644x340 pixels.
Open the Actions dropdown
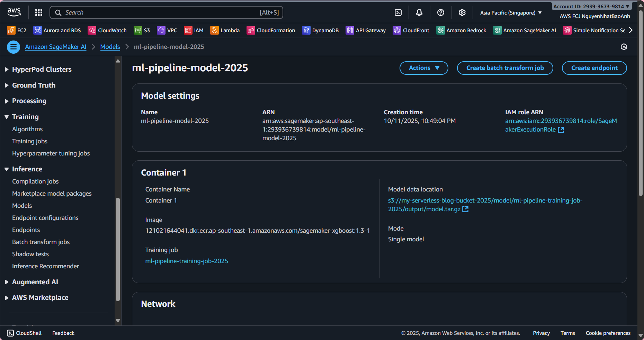pos(424,68)
